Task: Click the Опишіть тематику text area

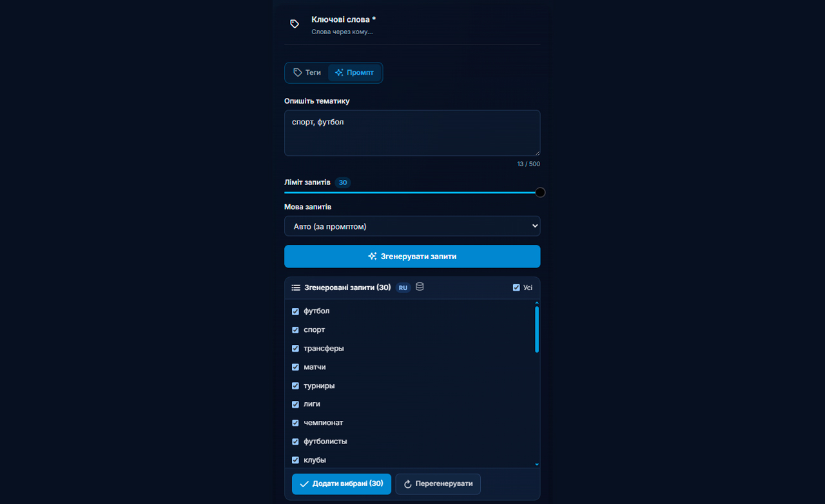Action: [x=412, y=133]
